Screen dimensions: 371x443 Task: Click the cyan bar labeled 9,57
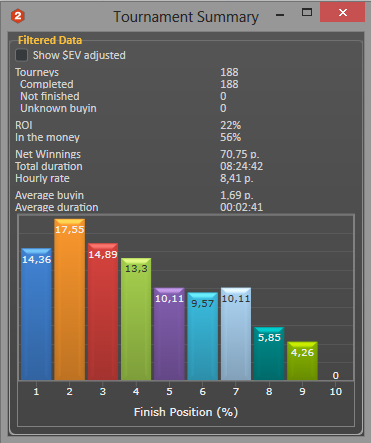tap(203, 336)
